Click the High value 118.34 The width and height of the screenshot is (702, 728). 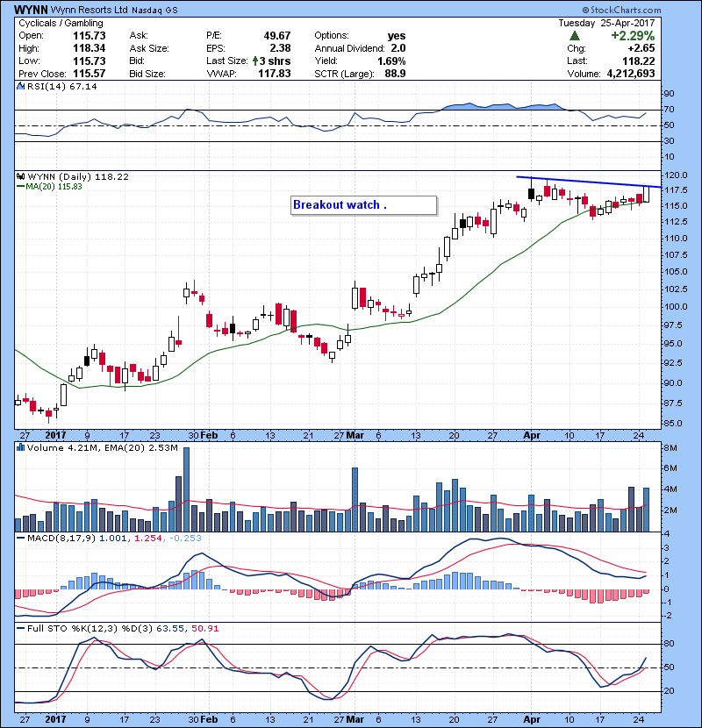pos(90,48)
